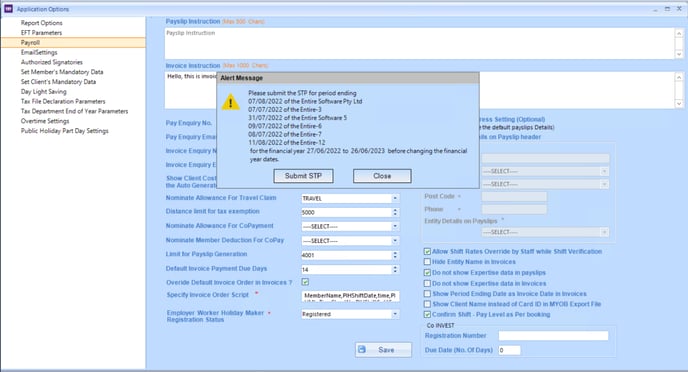
Task: Click Payslip Instruction scrollbar up arrow
Action: pyautogui.click(x=679, y=33)
